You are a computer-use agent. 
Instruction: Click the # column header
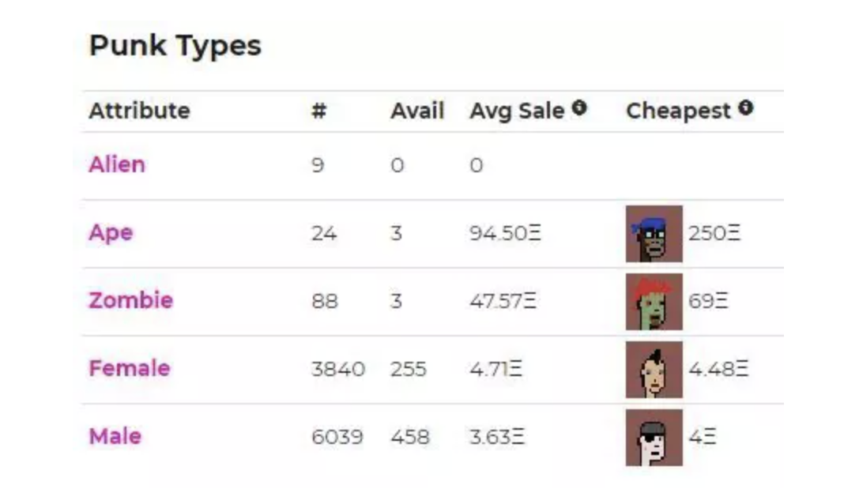click(319, 111)
